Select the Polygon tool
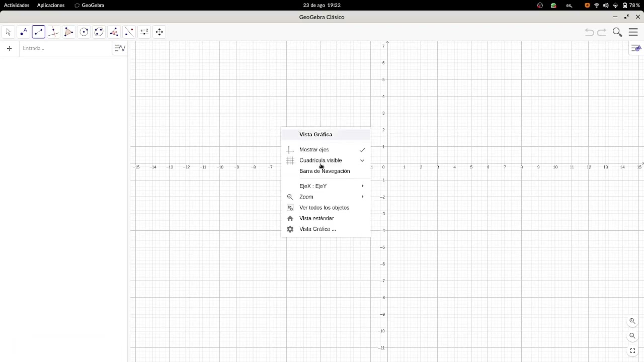644x362 pixels. [69, 32]
